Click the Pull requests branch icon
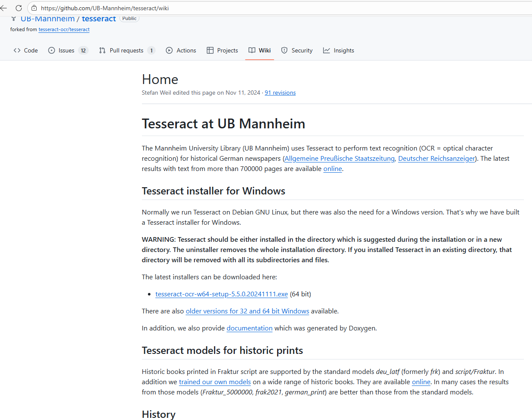The width and height of the screenshot is (532, 420). click(x=102, y=50)
